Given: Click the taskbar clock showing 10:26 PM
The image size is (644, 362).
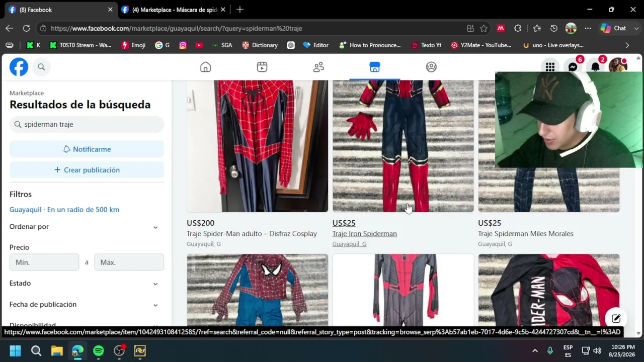Looking at the screenshot, I should 622,350.
